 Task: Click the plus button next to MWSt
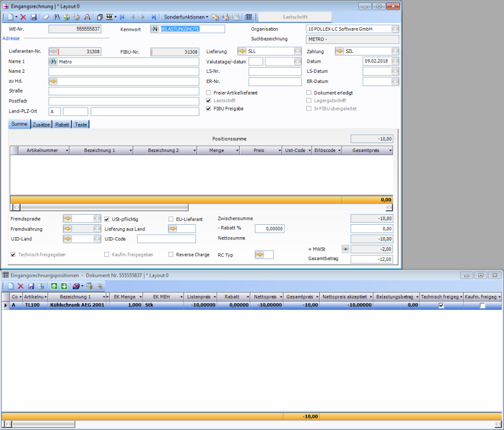click(345, 249)
